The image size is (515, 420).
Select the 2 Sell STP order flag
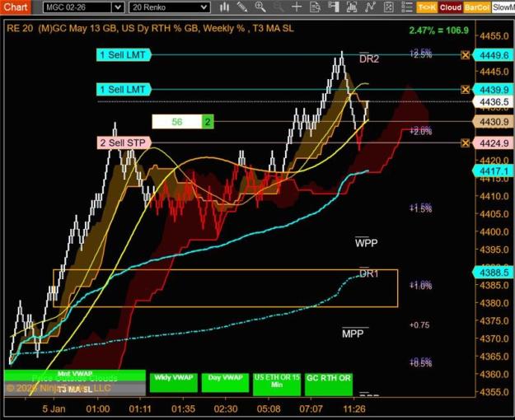(124, 142)
